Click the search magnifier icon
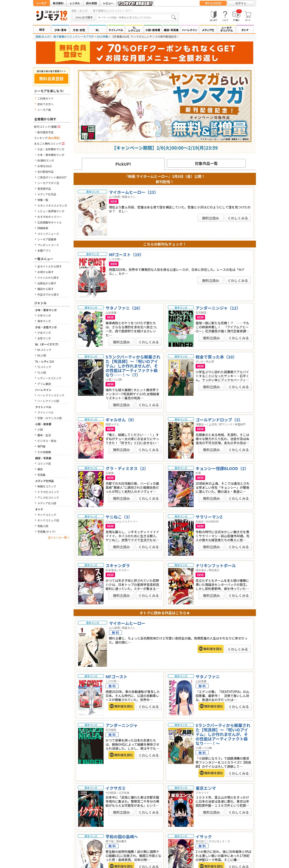The image size is (289, 868). 174,17
